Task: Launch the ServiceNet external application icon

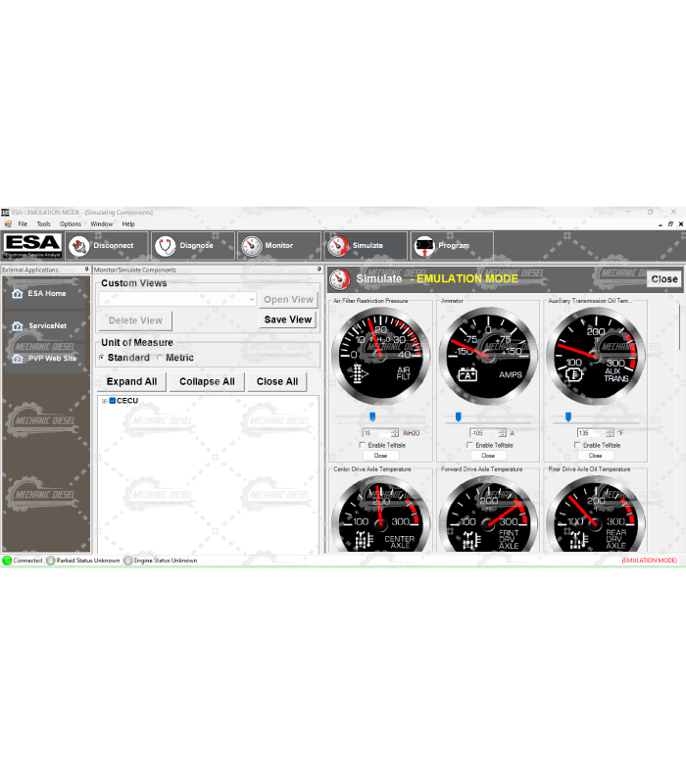Action: [17, 325]
